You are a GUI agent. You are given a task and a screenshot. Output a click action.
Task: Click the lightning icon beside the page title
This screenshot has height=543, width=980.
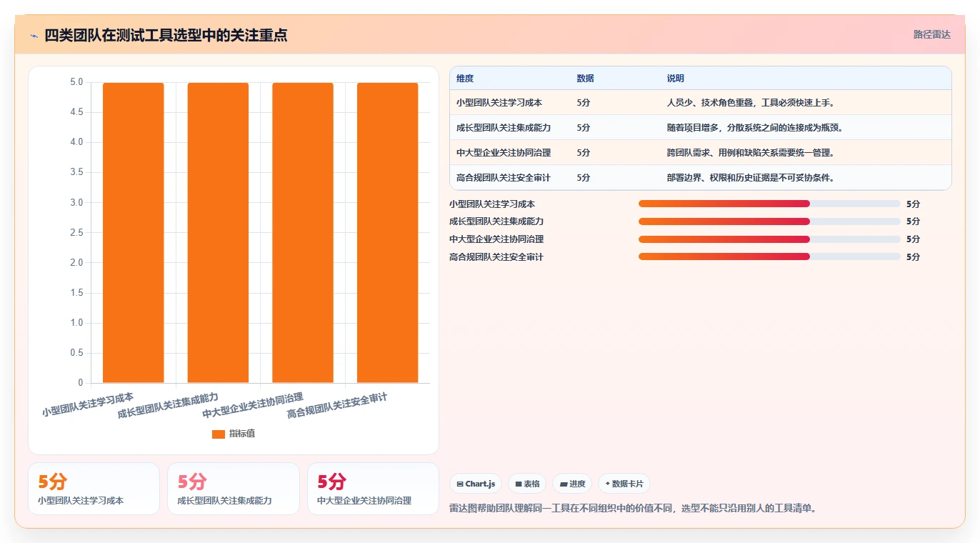[34, 36]
